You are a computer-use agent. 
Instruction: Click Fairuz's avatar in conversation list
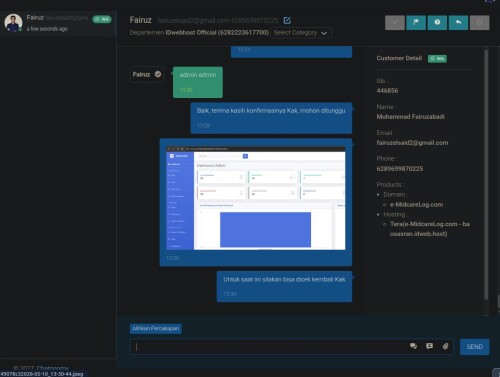click(13, 23)
